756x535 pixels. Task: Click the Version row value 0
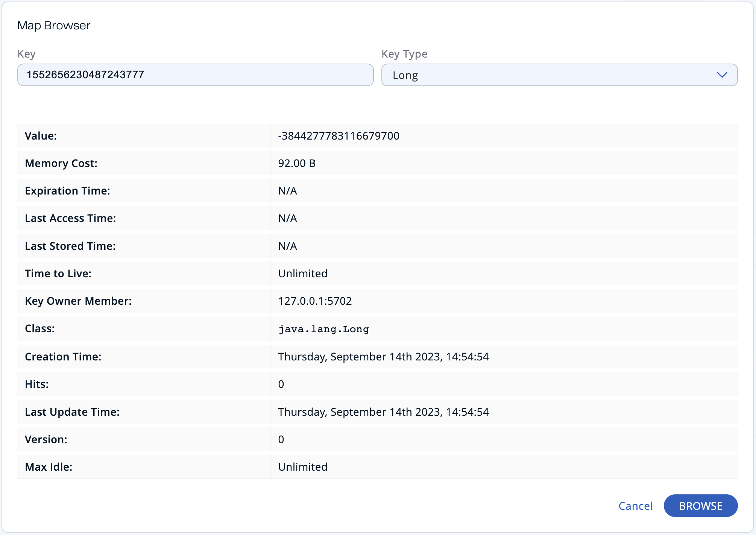pyautogui.click(x=281, y=439)
